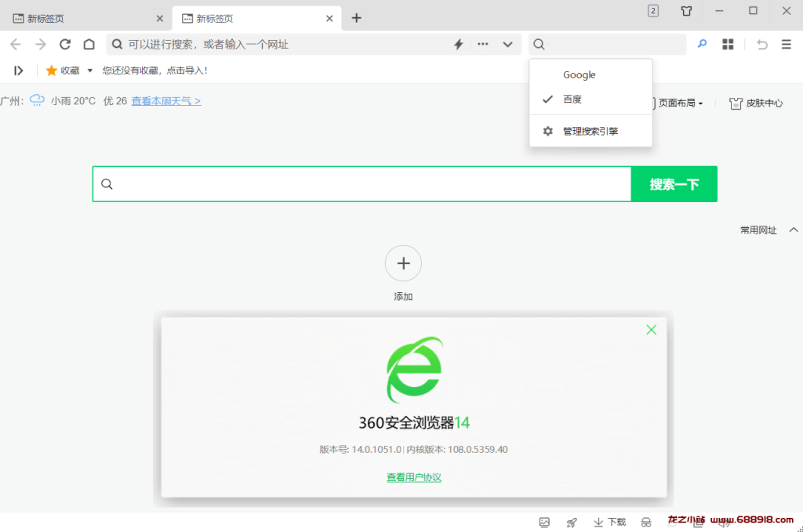
Task: Close the 360 browser about dialog
Action: [x=651, y=330]
